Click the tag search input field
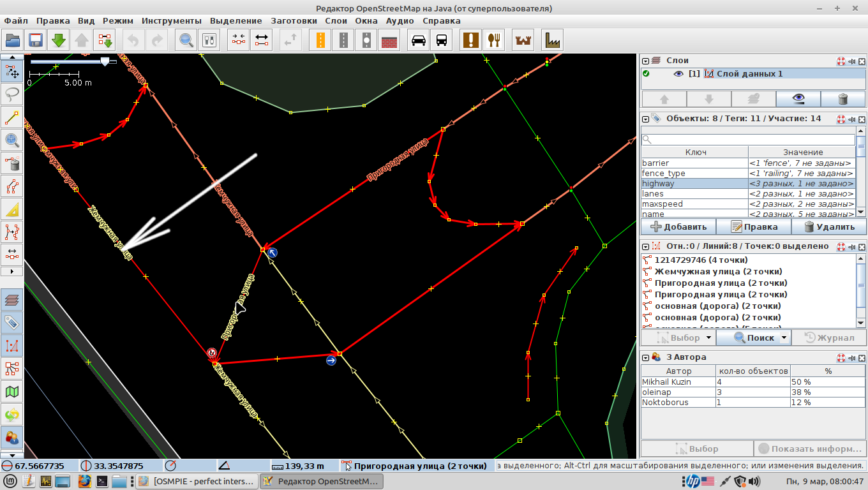The image size is (868, 490). point(748,139)
